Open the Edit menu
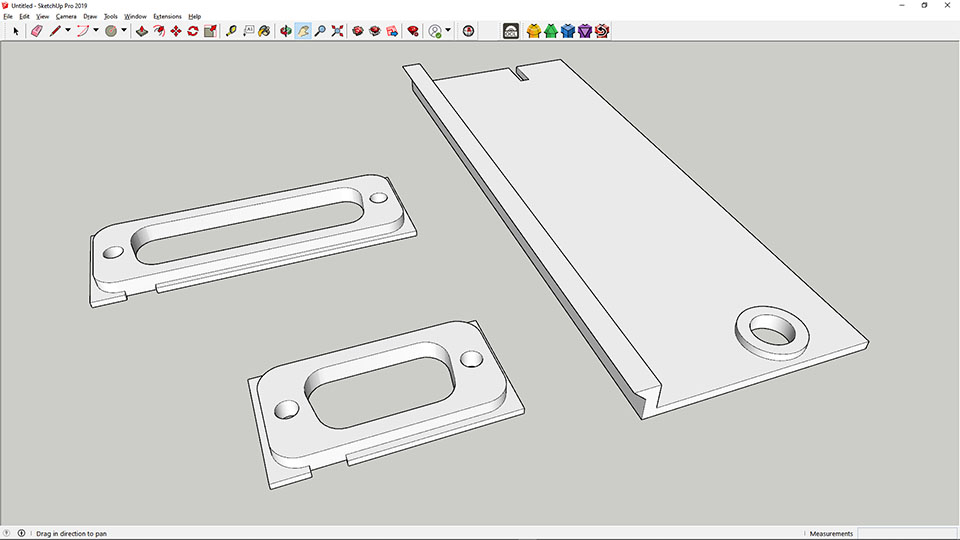Viewport: 960px width, 540px height. point(24,17)
